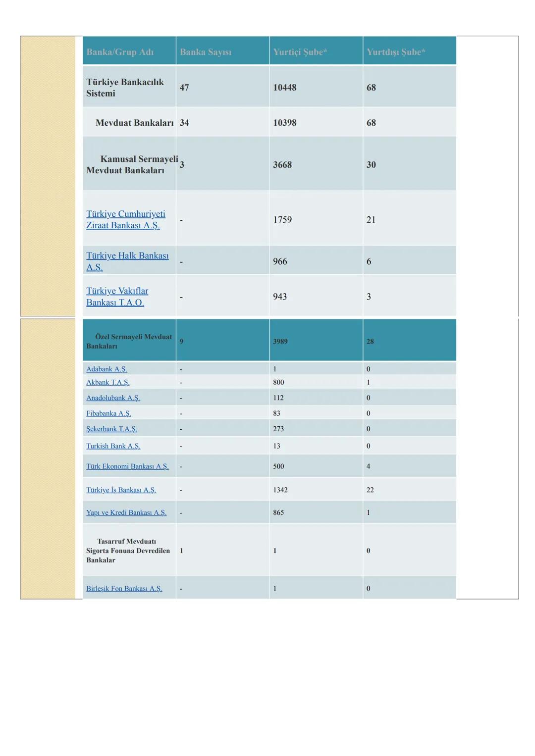Follow the Türkiye Vakıflar Bankası T.A.O. link

pyautogui.click(x=117, y=297)
